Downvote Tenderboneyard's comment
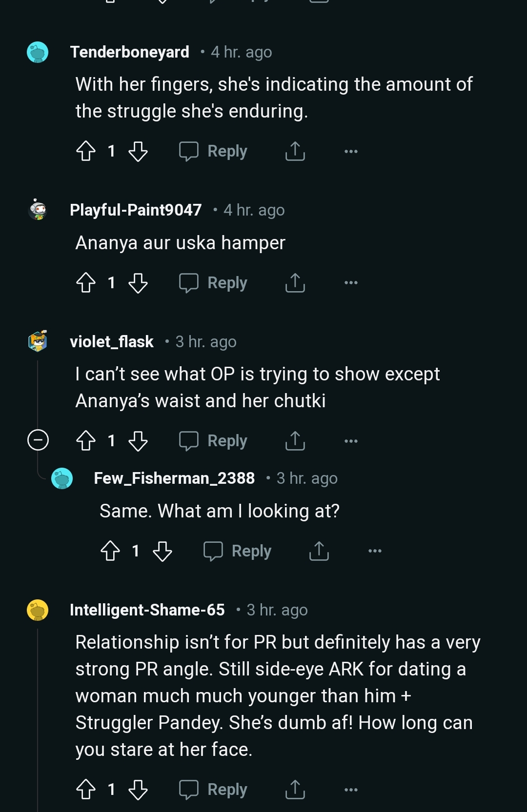This screenshot has height=812, width=527. pos(138,151)
